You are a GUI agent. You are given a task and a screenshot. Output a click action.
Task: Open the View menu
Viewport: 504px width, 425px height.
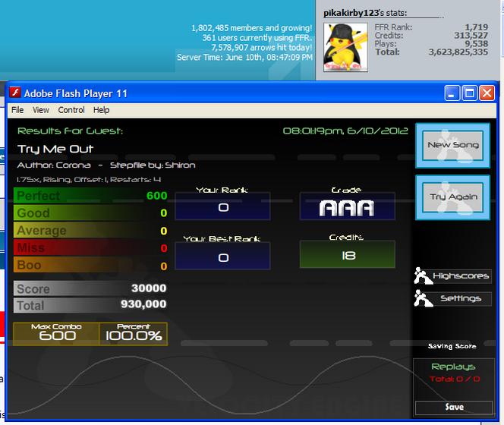point(41,110)
